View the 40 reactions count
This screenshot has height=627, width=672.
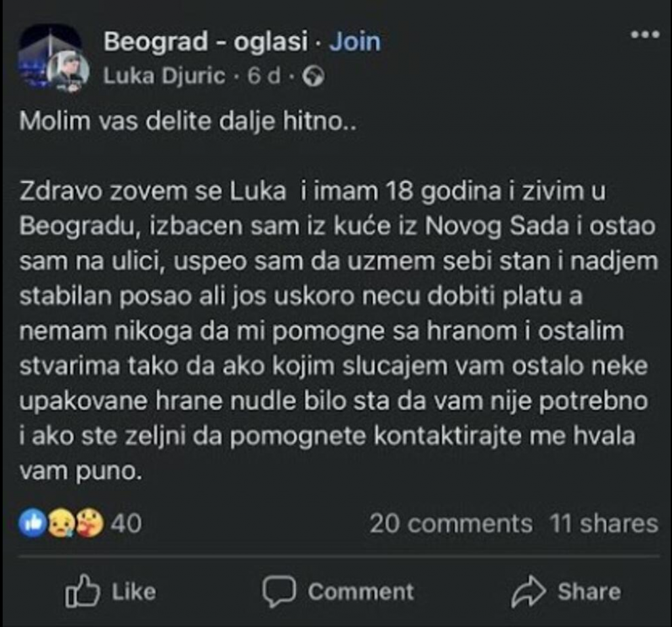click(126, 523)
